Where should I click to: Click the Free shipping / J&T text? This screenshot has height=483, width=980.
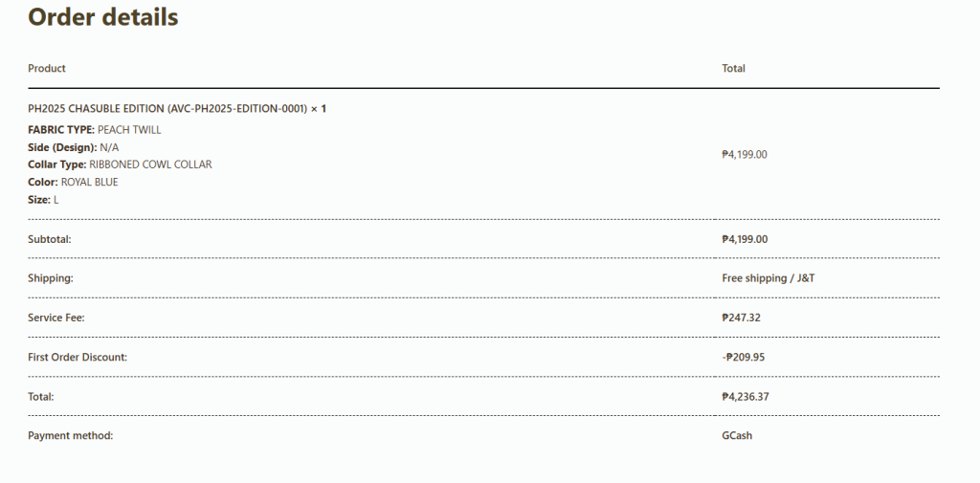point(768,278)
